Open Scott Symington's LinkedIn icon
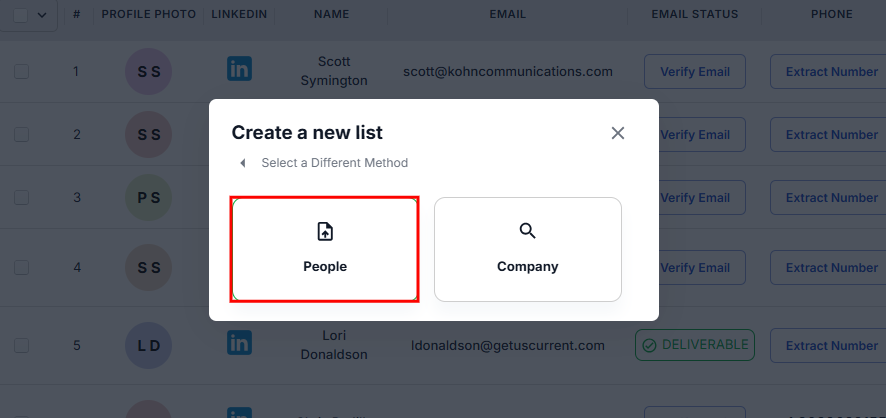This screenshot has width=886, height=418. [239, 69]
